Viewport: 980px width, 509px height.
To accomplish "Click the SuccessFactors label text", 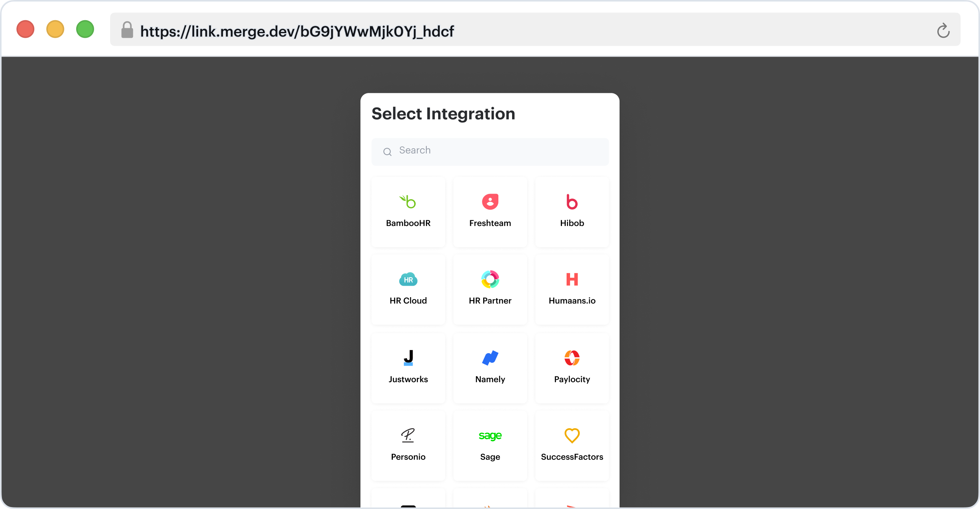I will pos(572,457).
